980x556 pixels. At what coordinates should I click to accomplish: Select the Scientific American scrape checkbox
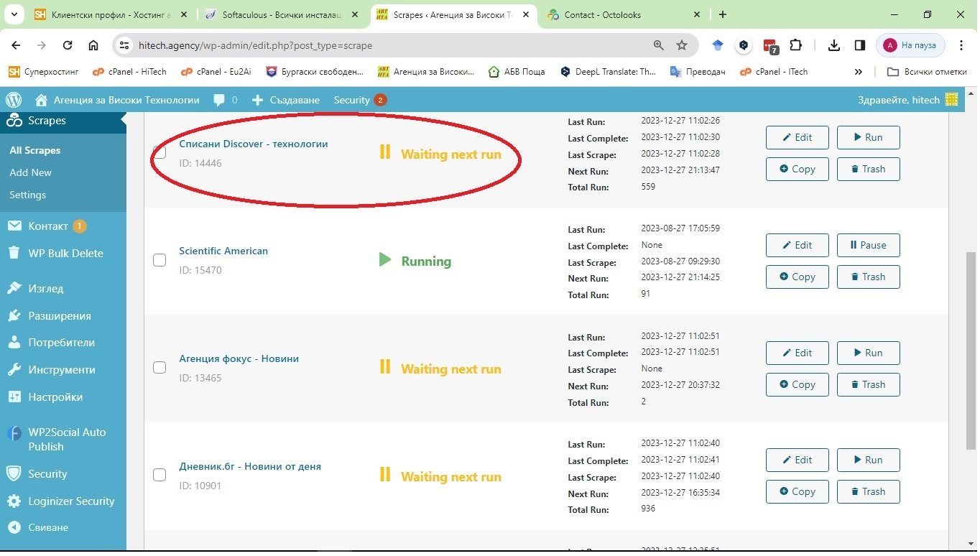pos(160,260)
